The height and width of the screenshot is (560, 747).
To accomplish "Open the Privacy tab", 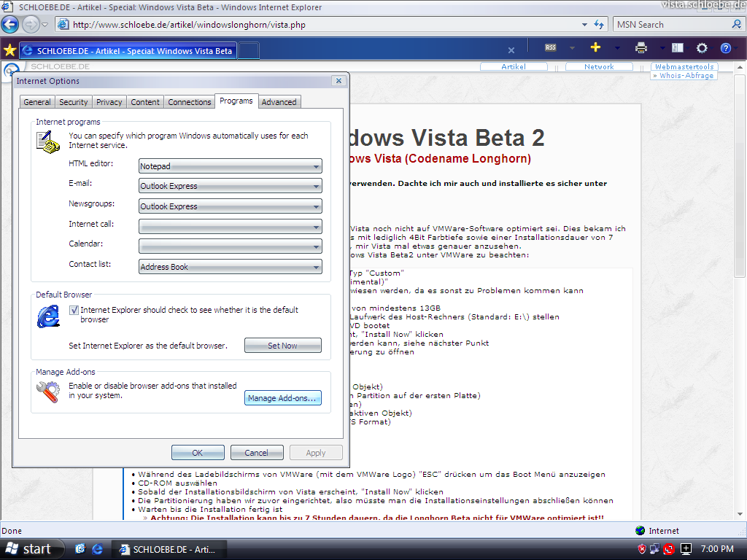I will pos(109,102).
